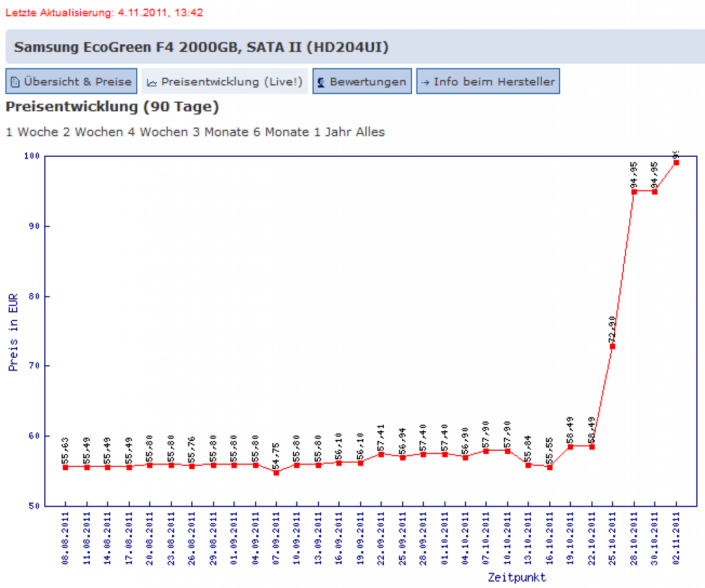Click the 01.09.2011 axis date

(234, 539)
